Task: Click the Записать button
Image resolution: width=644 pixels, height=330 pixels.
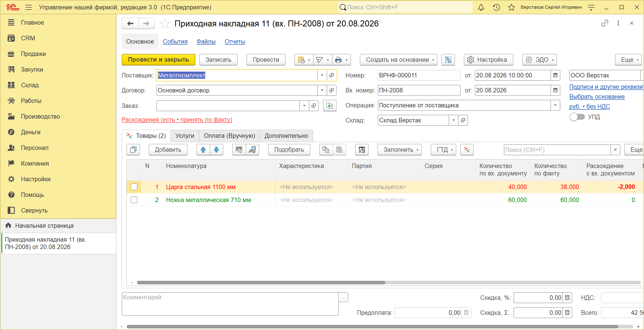Action: (x=218, y=60)
